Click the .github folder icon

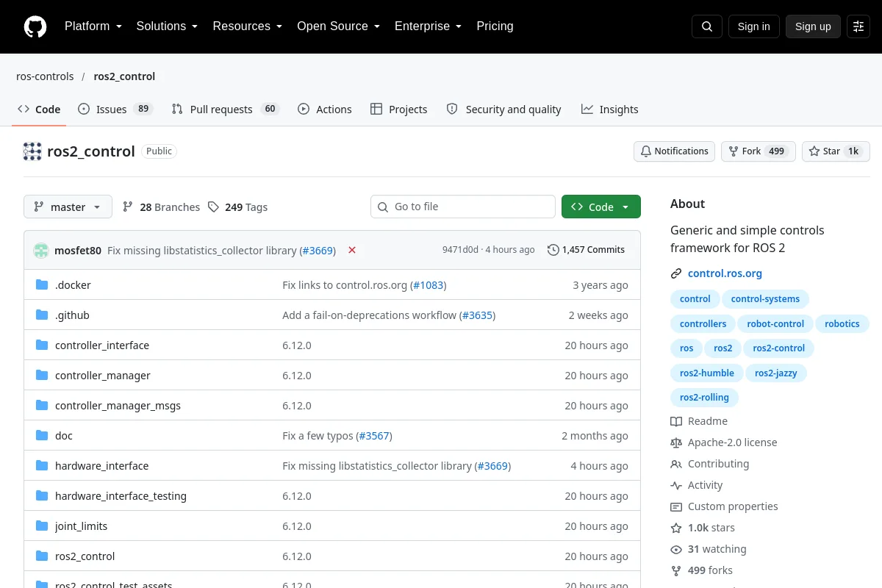tap(42, 315)
